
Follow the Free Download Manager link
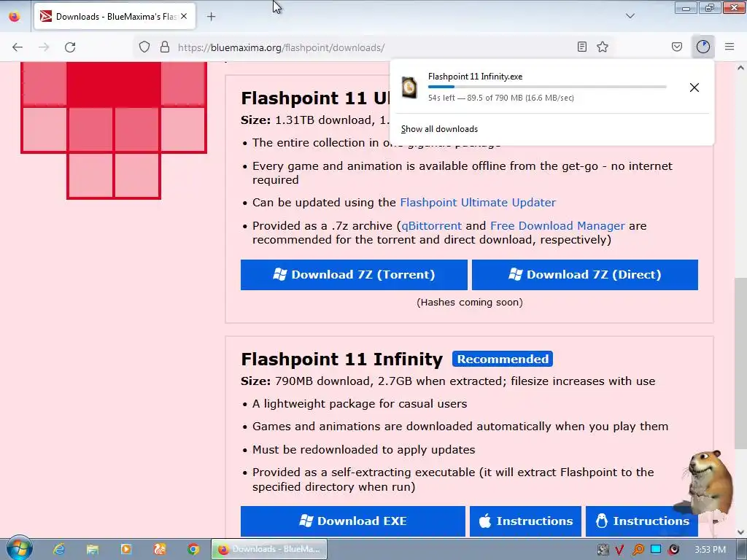557,226
